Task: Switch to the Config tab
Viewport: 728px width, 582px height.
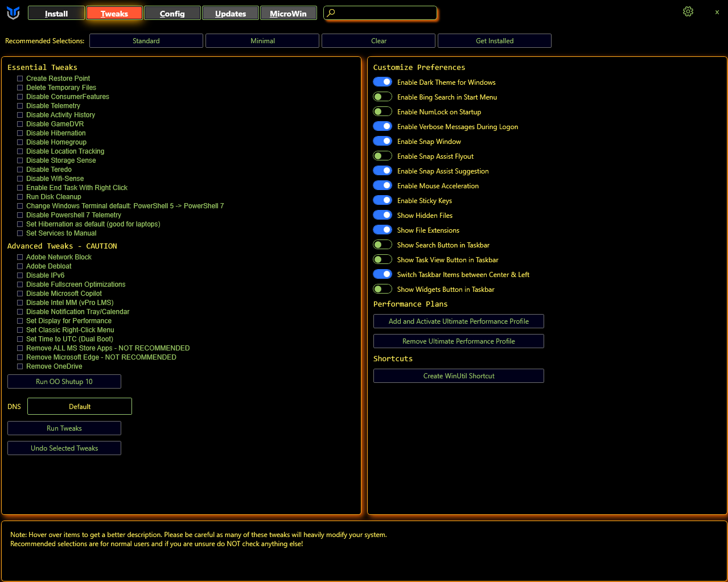Action: click(x=172, y=13)
